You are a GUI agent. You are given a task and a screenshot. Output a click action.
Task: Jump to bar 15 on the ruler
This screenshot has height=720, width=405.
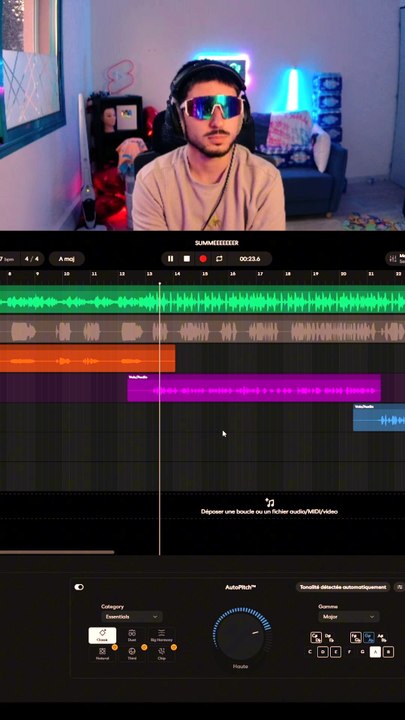coord(205,274)
